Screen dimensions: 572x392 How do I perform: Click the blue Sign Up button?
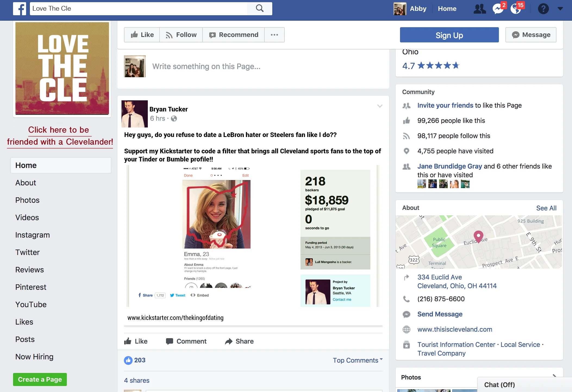click(449, 35)
